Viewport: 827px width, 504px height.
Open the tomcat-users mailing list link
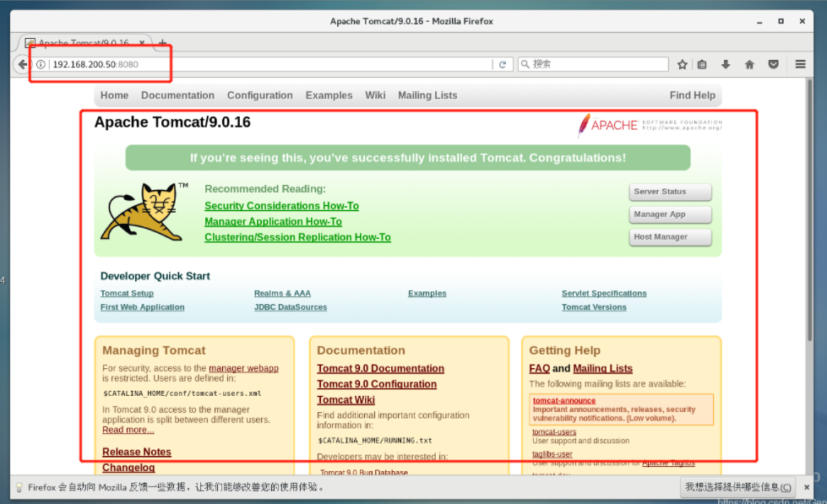pyautogui.click(x=554, y=431)
